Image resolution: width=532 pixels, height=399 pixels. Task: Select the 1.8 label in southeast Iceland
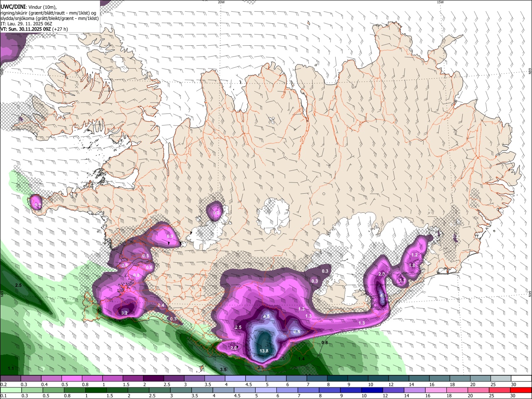click(412, 265)
